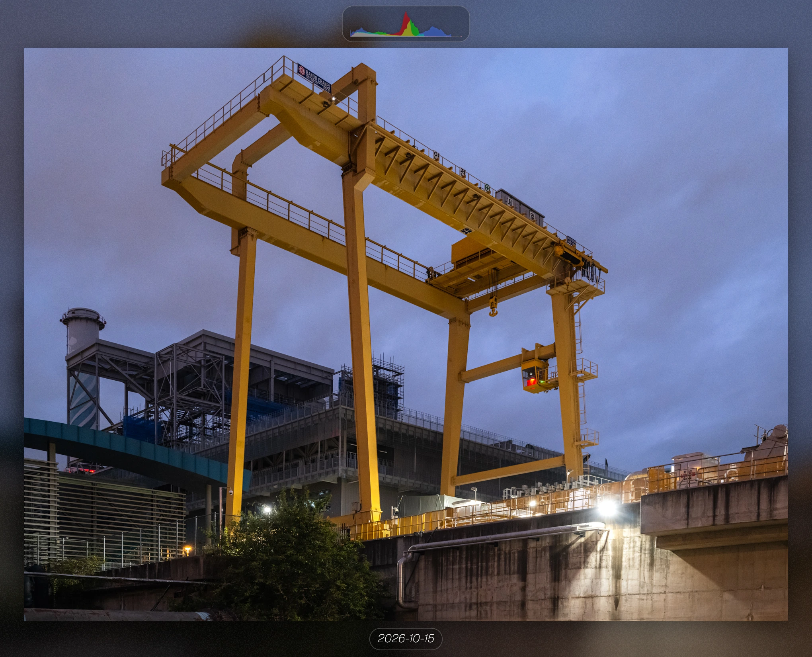The width and height of the screenshot is (812, 657).
Task: Open the yellow gantry crane photo
Action: [x=406, y=334]
